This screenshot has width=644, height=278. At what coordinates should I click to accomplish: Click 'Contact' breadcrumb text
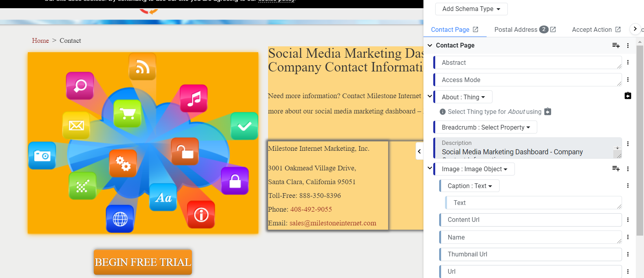[x=70, y=40]
